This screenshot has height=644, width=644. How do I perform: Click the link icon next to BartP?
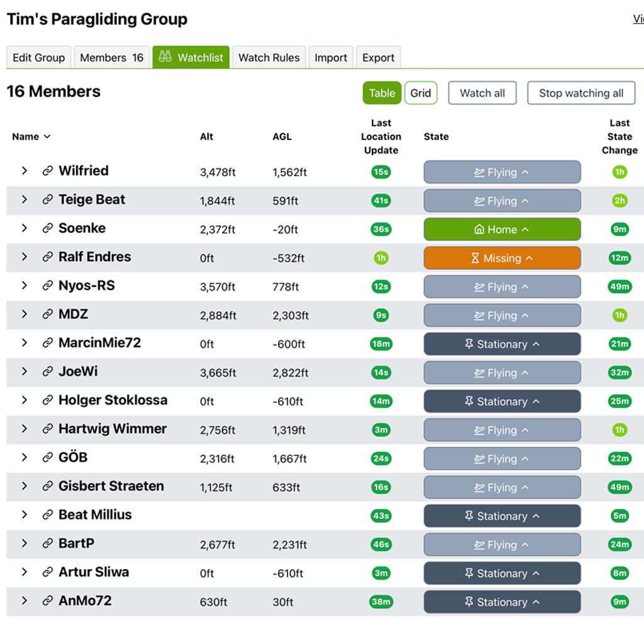click(47, 543)
